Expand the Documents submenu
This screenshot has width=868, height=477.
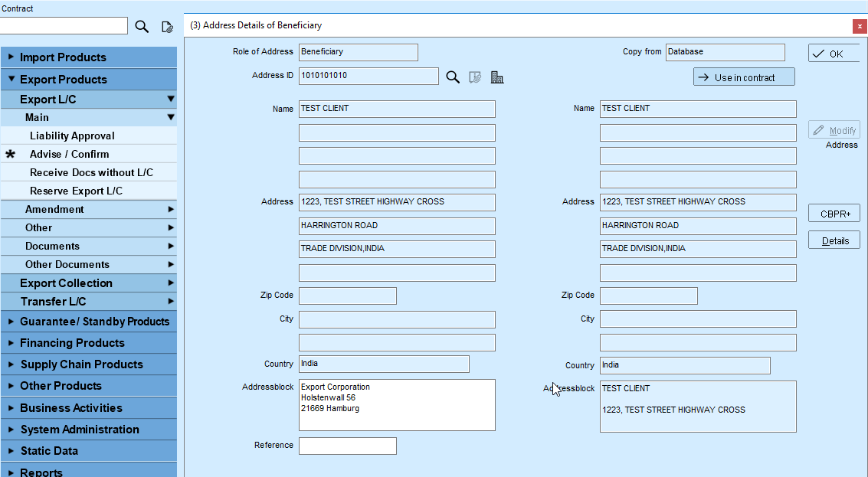[89, 246]
